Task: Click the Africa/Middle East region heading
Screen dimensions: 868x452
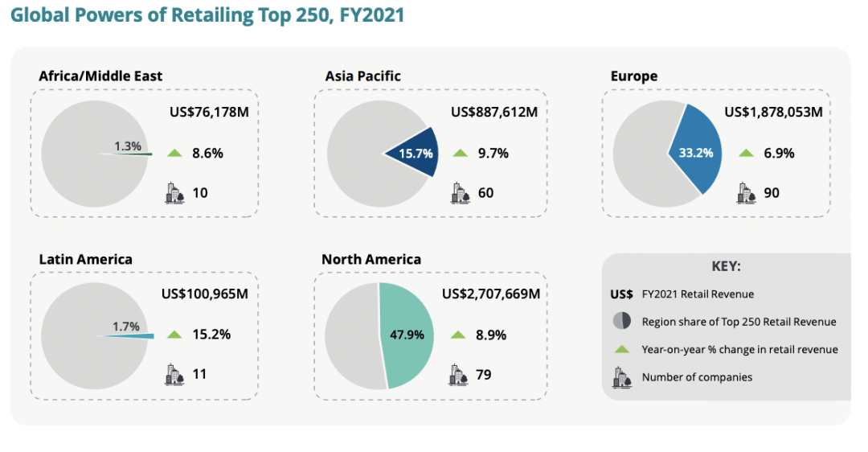Action: pyautogui.click(x=100, y=76)
